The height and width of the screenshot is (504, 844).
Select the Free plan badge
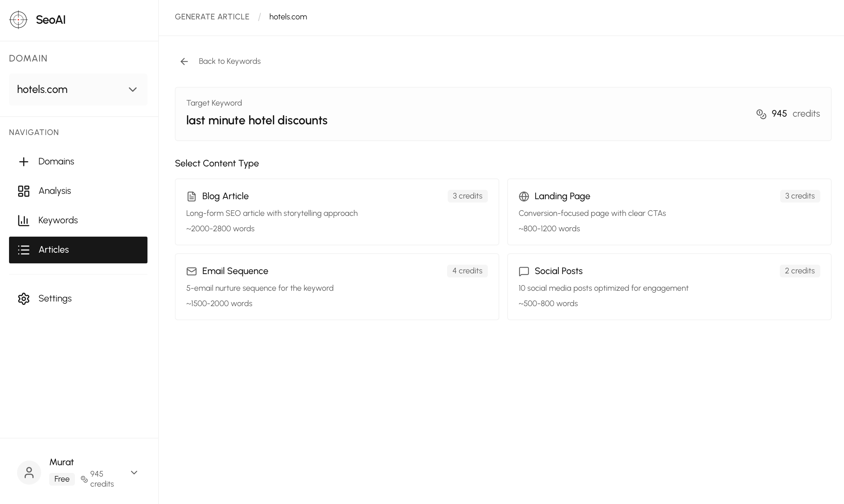tap(62, 479)
